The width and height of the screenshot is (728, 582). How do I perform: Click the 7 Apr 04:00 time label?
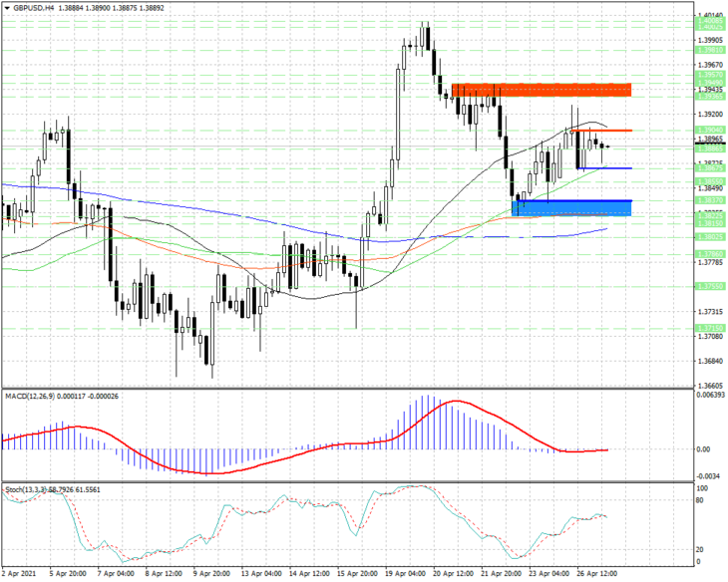(x=116, y=574)
